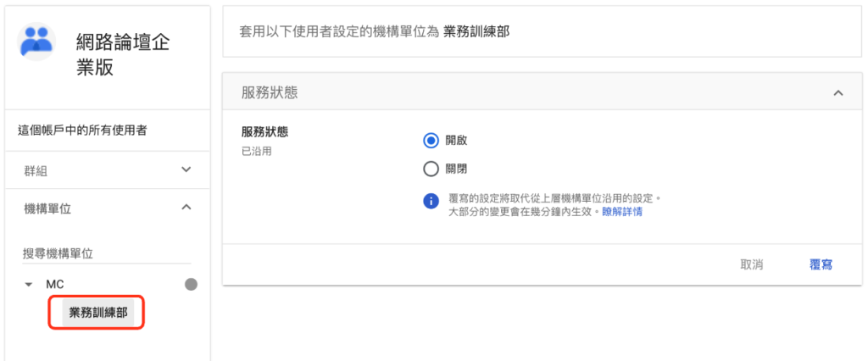
Task: Select the MC organizational unit
Action: tap(55, 285)
